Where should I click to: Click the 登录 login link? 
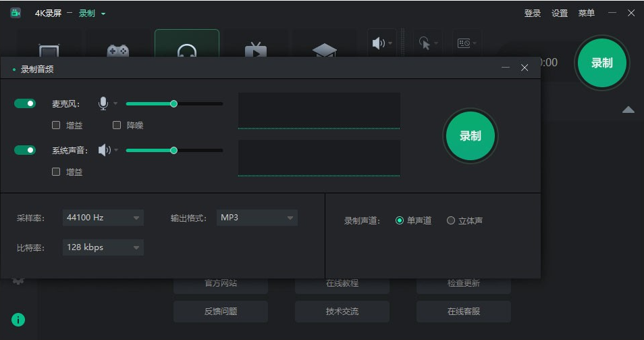coord(533,14)
